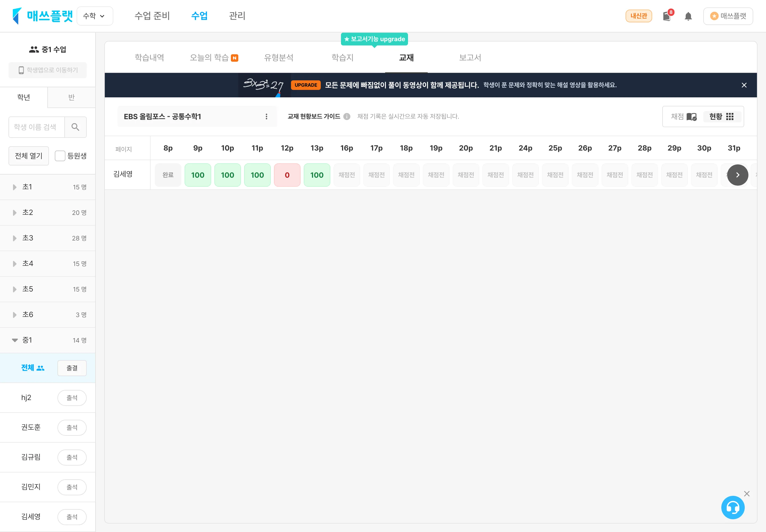Toggle 출석 for hj2
766x532 pixels.
tap(72, 398)
